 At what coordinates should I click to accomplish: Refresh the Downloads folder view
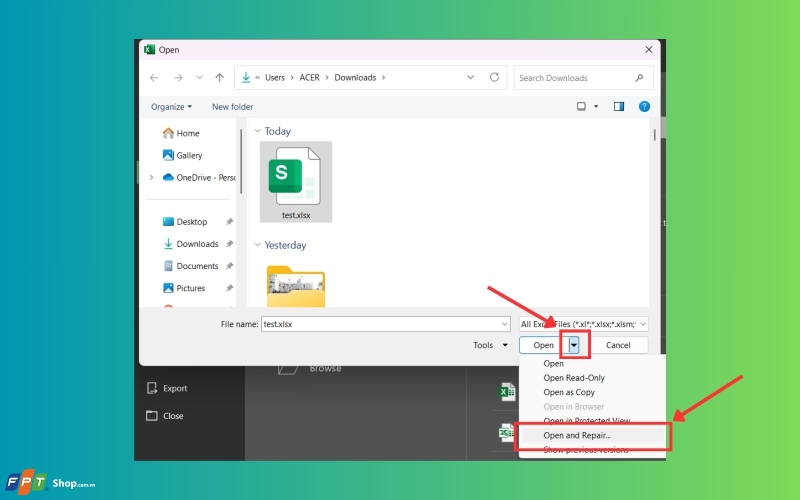pyautogui.click(x=494, y=78)
